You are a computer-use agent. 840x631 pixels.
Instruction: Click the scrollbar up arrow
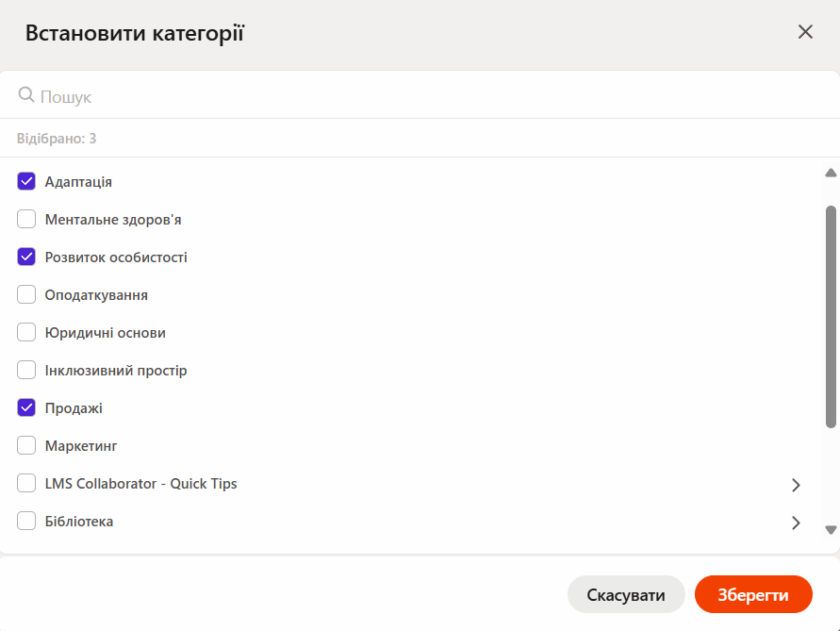[x=831, y=173]
